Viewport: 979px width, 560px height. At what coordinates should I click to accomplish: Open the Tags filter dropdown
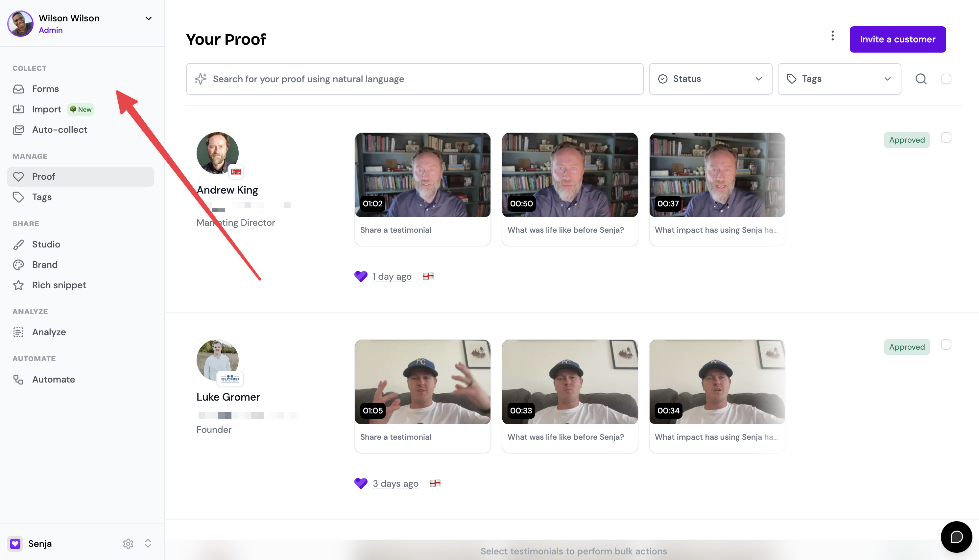coord(839,79)
